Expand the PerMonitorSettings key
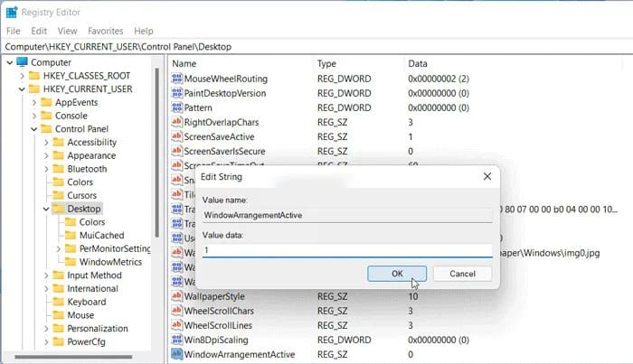Screen dimensions: 633x364 point(58,248)
